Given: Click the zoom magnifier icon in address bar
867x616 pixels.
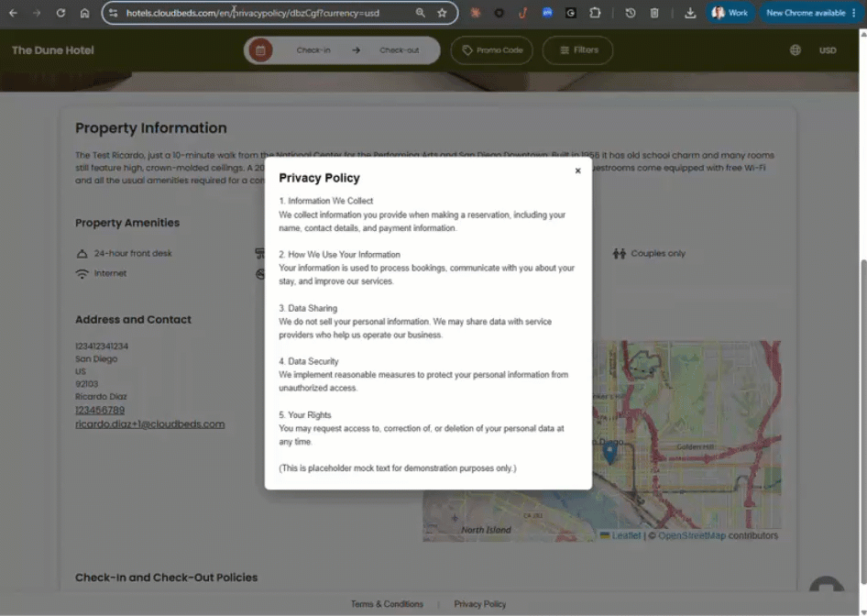Looking at the screenshot, I should pyautogui.click(x=421, y=13).
